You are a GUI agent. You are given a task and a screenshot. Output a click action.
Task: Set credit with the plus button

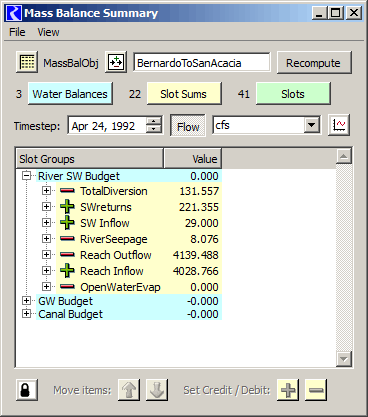click(288, 390)
